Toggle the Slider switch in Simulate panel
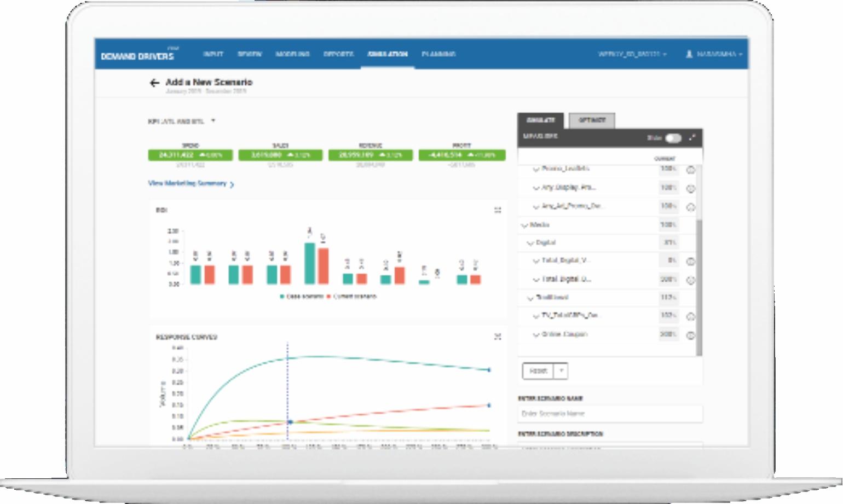Image resolution: width=843 pixels, height=504 pixels. click(673, 138)
